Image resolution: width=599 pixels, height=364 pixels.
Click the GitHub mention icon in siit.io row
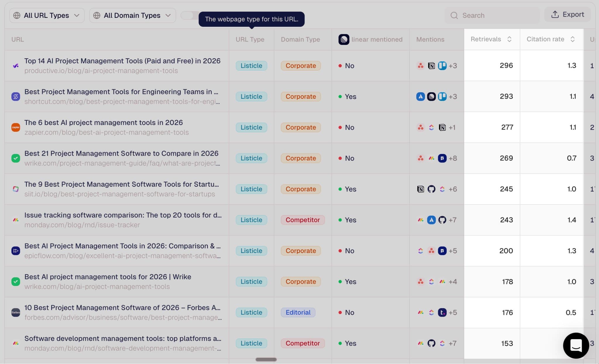(x=431, y=189)
